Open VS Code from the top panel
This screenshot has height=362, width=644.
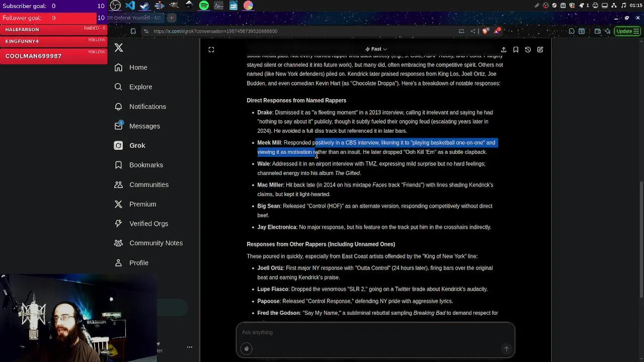click(130, 6)
